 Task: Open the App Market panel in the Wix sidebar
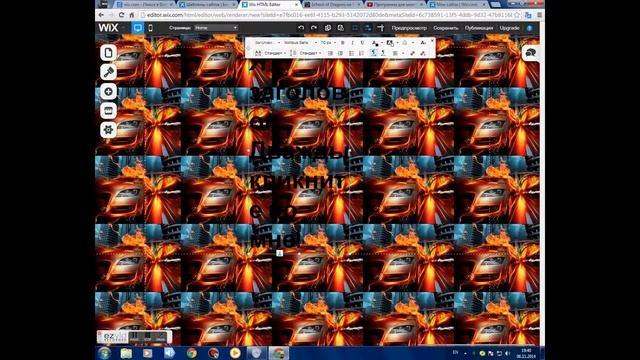(x=108, y=111)
